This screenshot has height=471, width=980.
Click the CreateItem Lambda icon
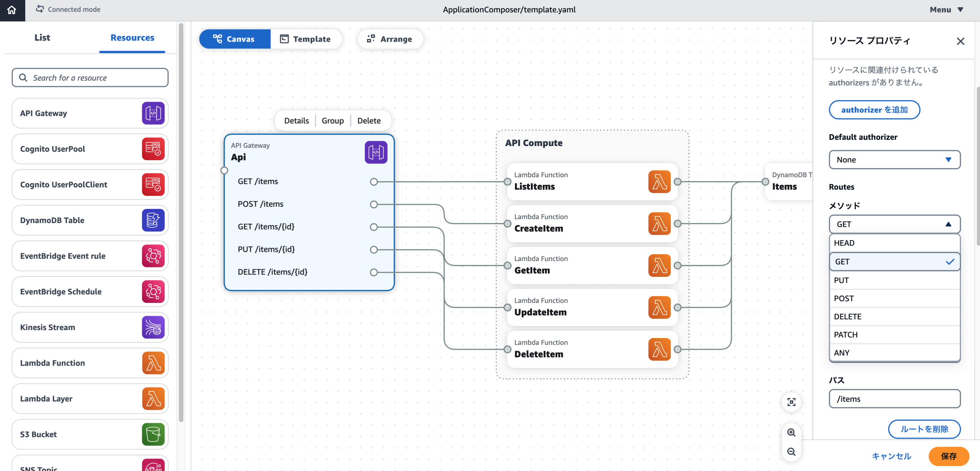659,224
